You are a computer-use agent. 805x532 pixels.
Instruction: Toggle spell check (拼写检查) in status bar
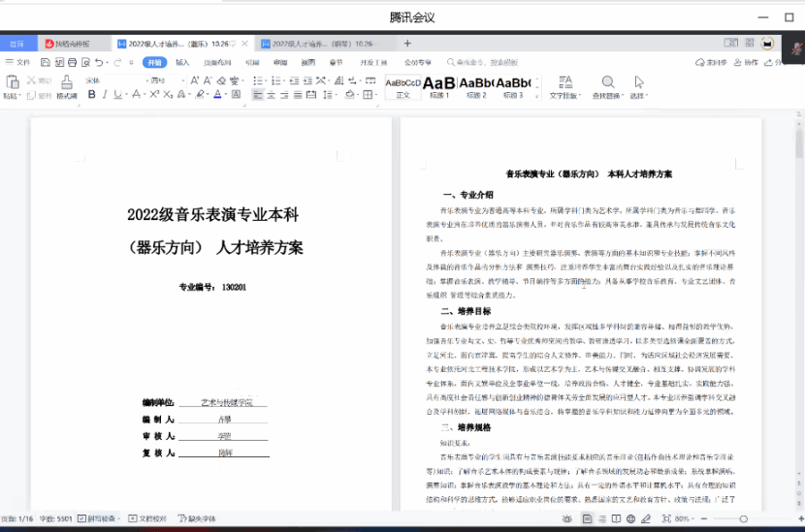(x=99, y=519)
